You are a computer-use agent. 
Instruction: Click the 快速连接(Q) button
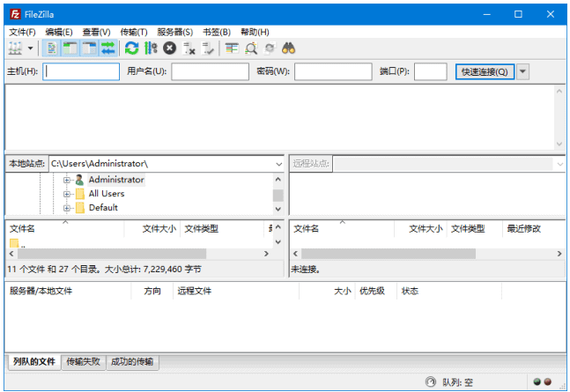click(485, 71)
